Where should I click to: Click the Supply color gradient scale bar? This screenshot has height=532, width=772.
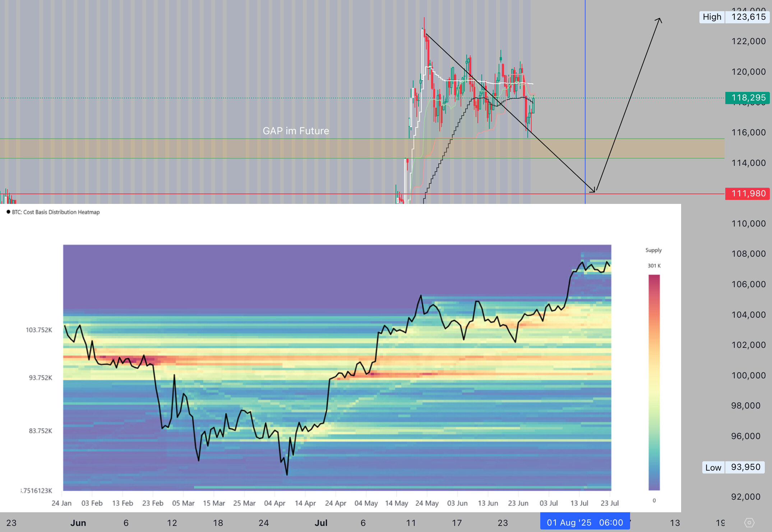click(x=654, y=382)
